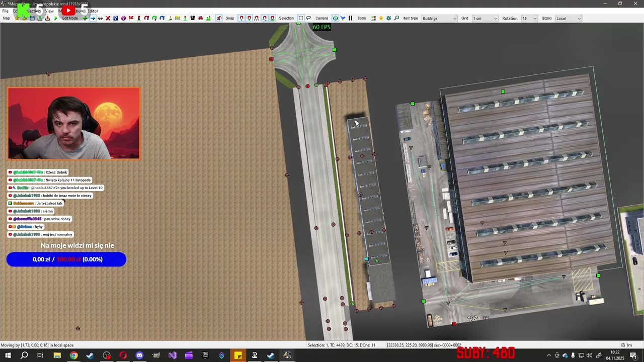The width and height of the screenshot is (644, 362).
Task: Open the Windows Start menu
Action: point(8,355)
